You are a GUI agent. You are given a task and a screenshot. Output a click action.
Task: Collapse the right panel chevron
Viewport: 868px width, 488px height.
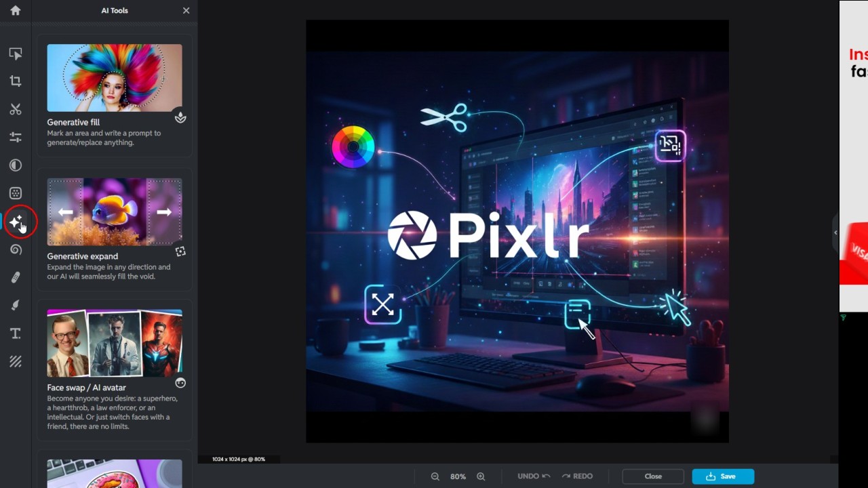(835, 232)
